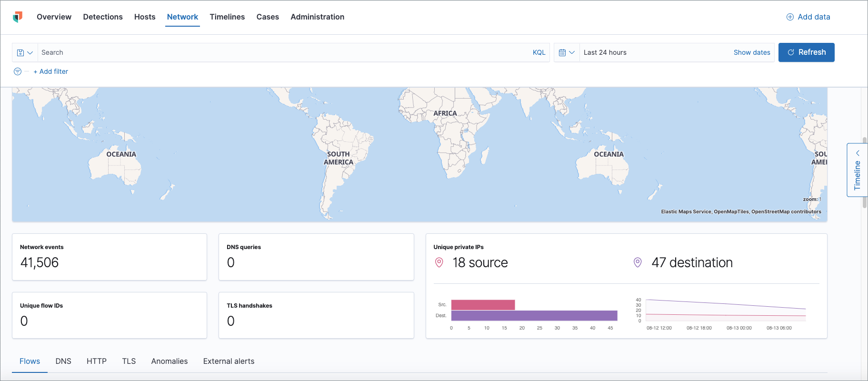Open the calendar quick date menu
Screen dimensions: 868x381
567,52
